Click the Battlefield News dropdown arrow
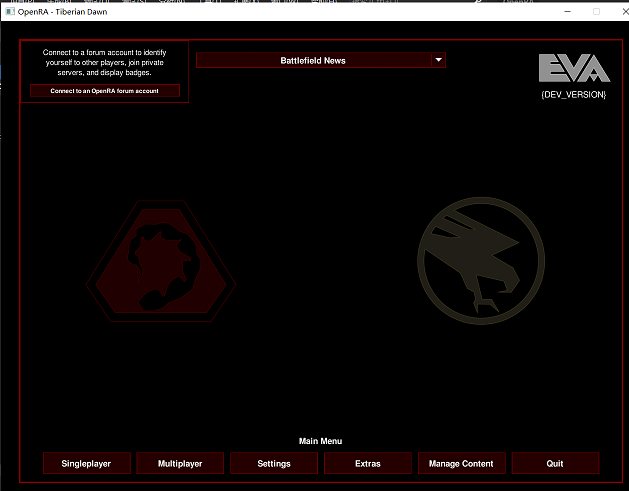The image size is (629, 491). coord(438,60)
